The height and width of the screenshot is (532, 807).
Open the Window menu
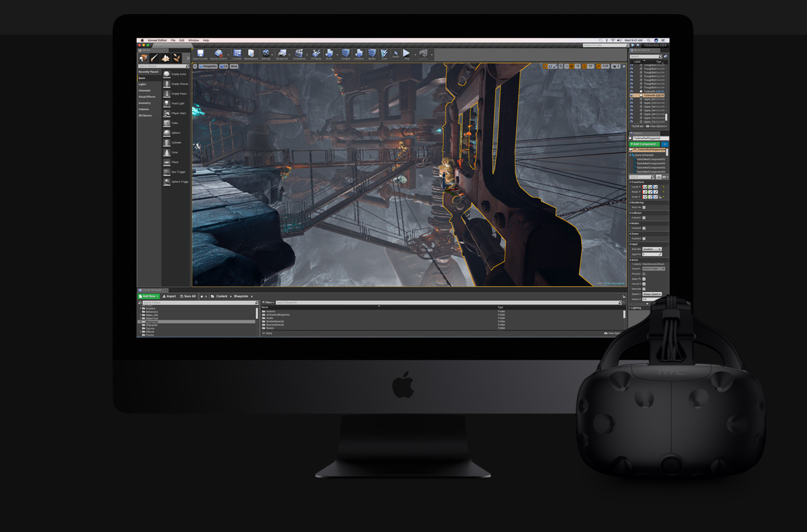coord(194,40)
